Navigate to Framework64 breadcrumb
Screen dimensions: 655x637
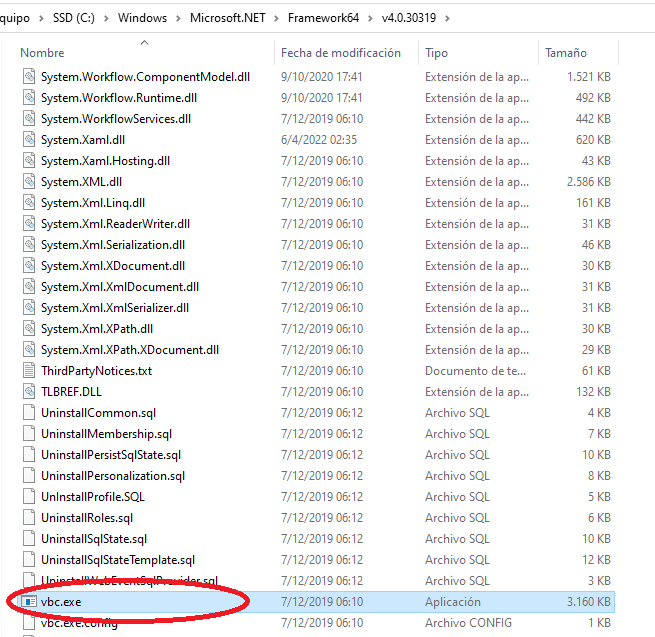tap(323, 18)
